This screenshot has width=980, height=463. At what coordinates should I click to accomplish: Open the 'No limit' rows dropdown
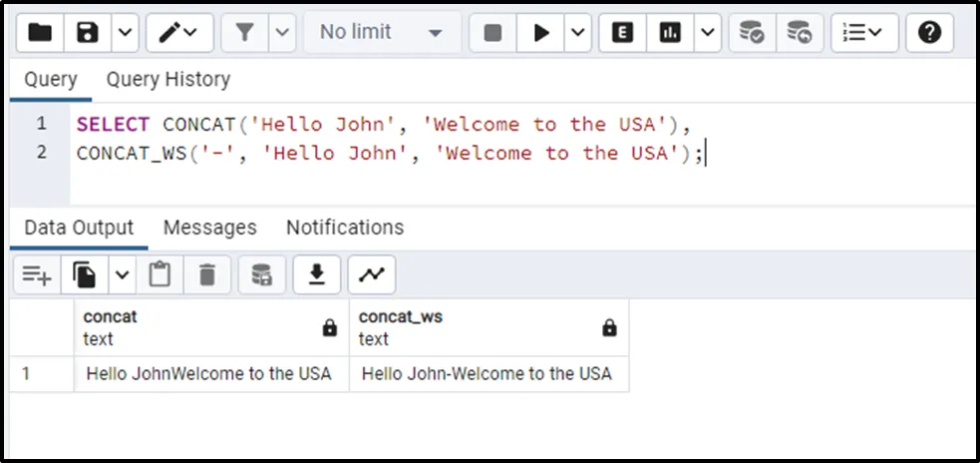click(380, 33)
